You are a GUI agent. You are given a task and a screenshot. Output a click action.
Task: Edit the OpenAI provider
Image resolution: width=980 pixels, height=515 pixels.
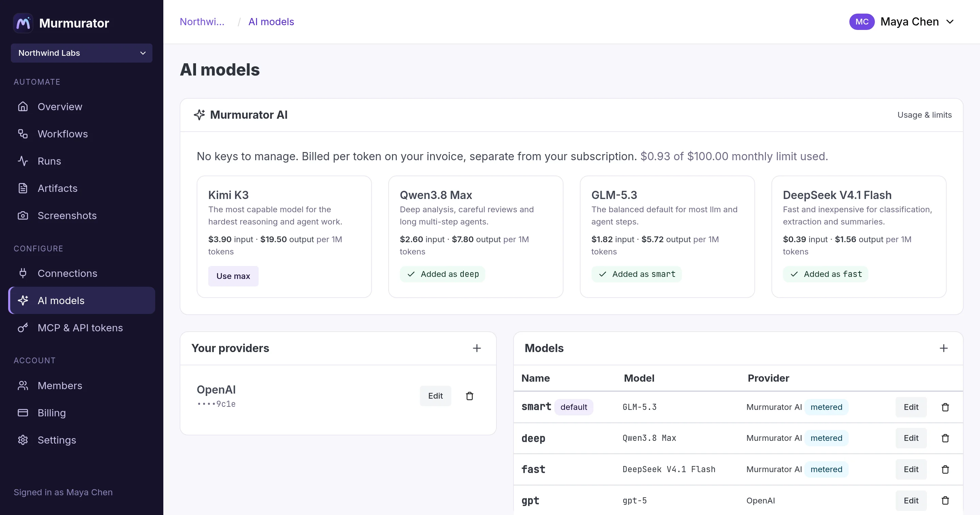(435, 396)
